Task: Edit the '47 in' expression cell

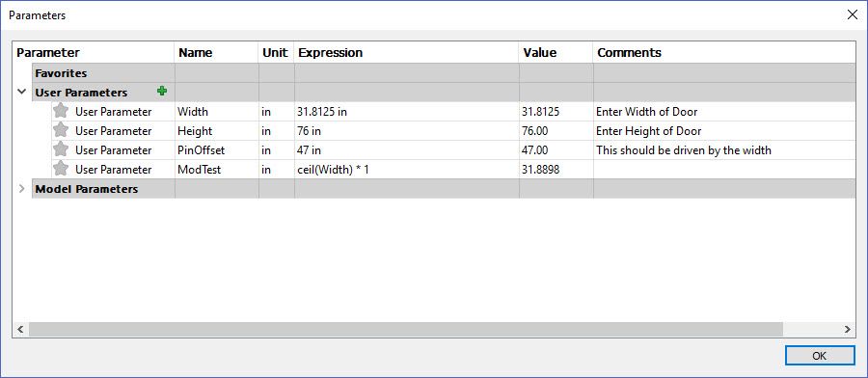Action: click(x=406, y=150)
